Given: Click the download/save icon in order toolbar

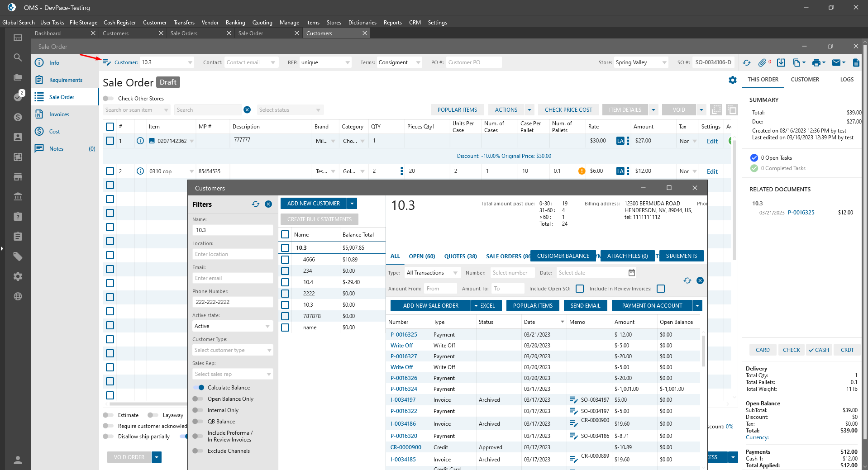Looking at the screenshot, I should coord(781,62).
